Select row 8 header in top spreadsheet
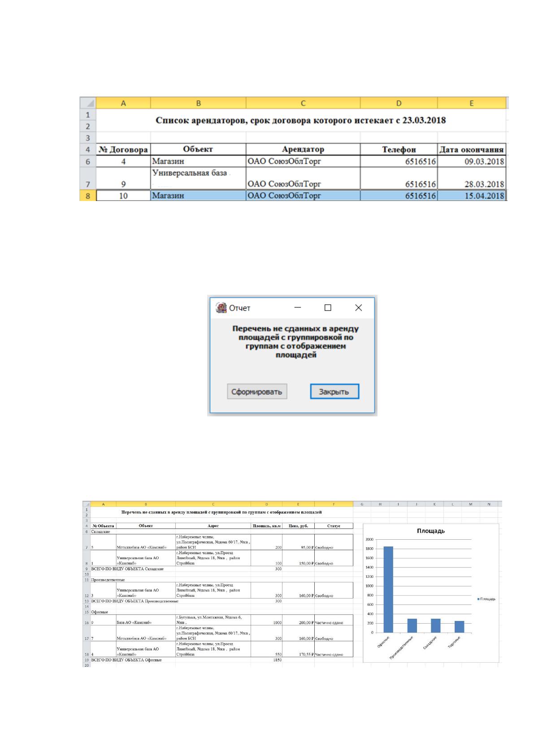 tap(88, 196)
